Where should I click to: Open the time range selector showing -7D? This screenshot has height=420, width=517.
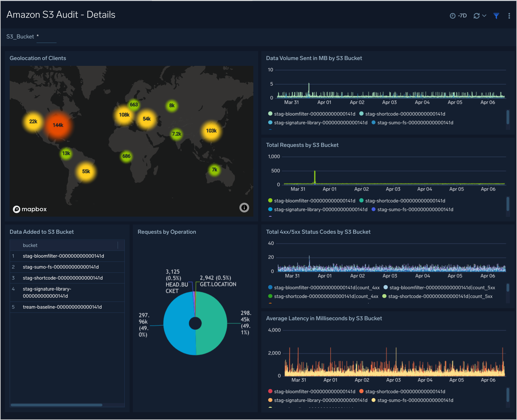pos(461,15)
